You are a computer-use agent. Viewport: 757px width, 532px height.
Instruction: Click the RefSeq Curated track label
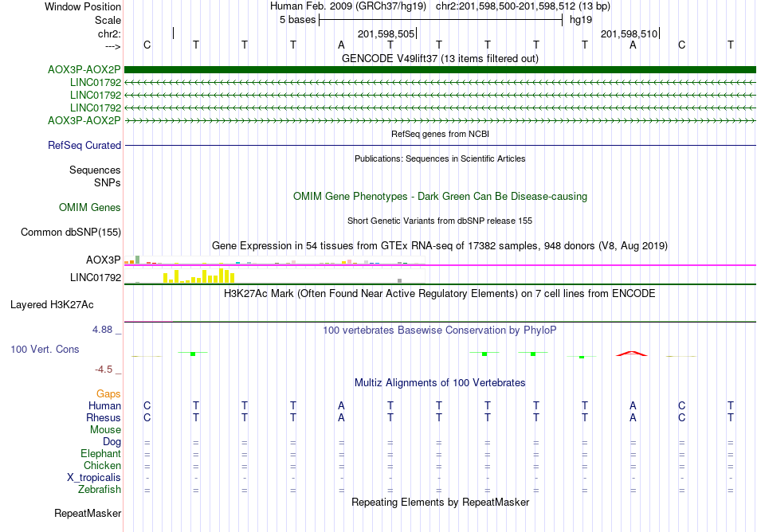pos(84,145)
